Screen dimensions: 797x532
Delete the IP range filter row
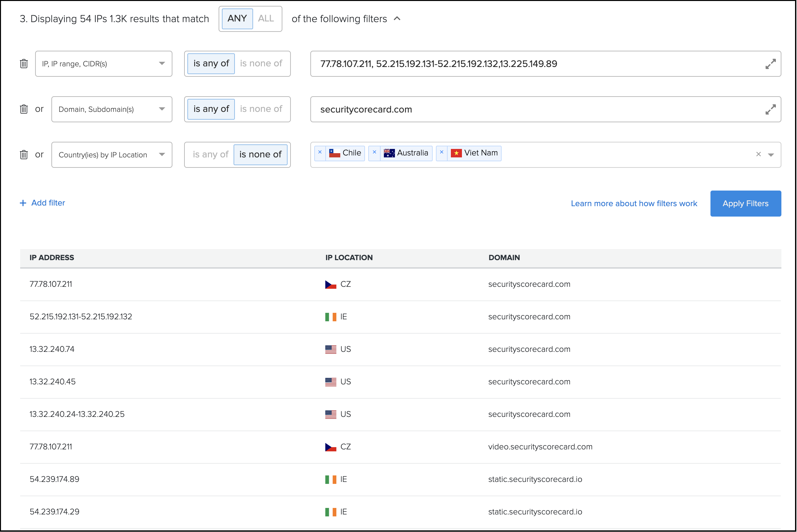pyautogui.click(x=24, y=64)
